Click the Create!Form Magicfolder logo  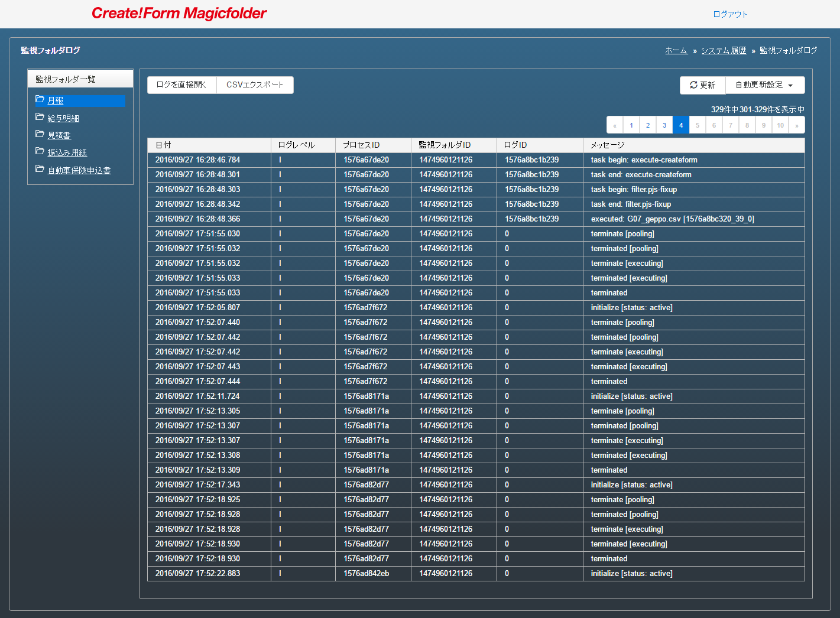click(x=179, y=13)
